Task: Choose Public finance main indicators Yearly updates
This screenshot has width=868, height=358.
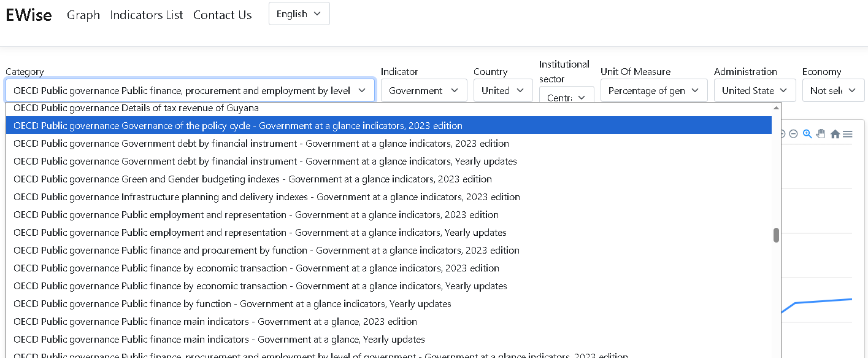Action: coord(389,339)
